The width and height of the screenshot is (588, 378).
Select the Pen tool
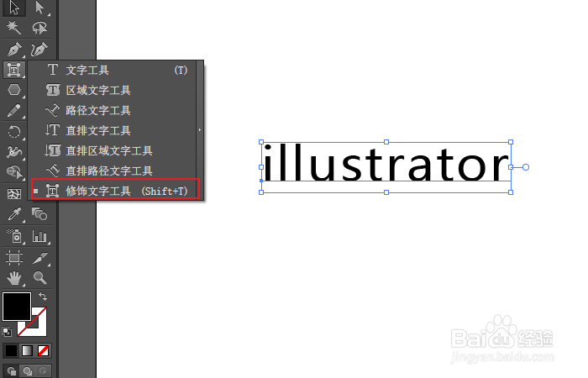(x=14, y=50)
